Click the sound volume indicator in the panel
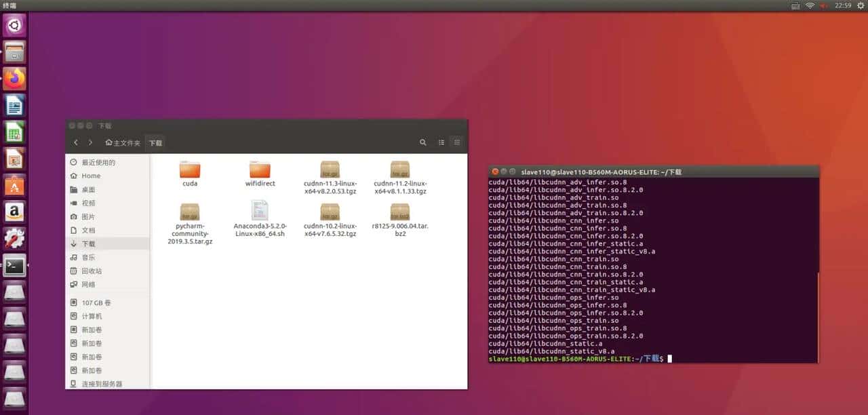Screen dimensions: 868x415 coord(823,5)
